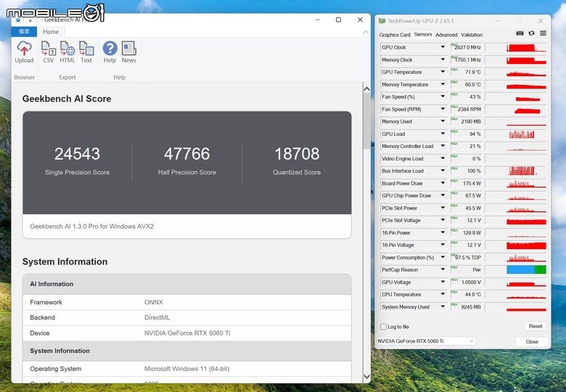This screenshot has width=566, height=392.
Task: Export results as HTML
Action: 67,52
